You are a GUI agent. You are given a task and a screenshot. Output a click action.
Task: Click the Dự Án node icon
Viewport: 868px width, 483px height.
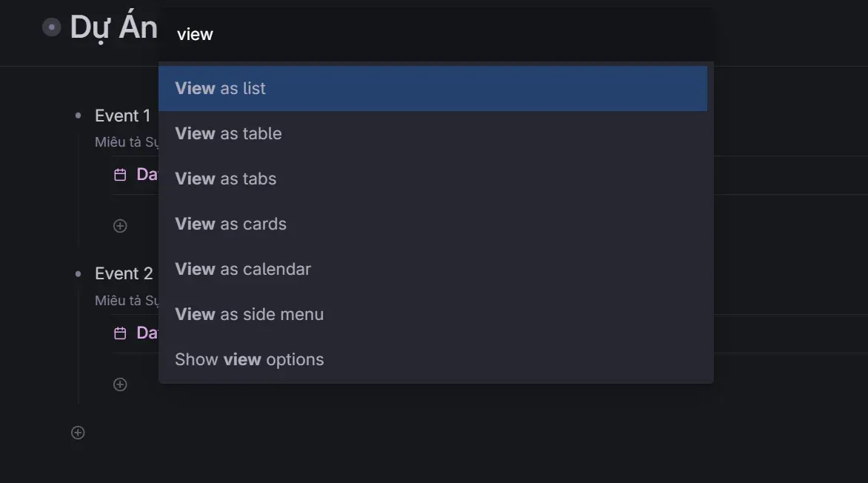click(52, 27)
